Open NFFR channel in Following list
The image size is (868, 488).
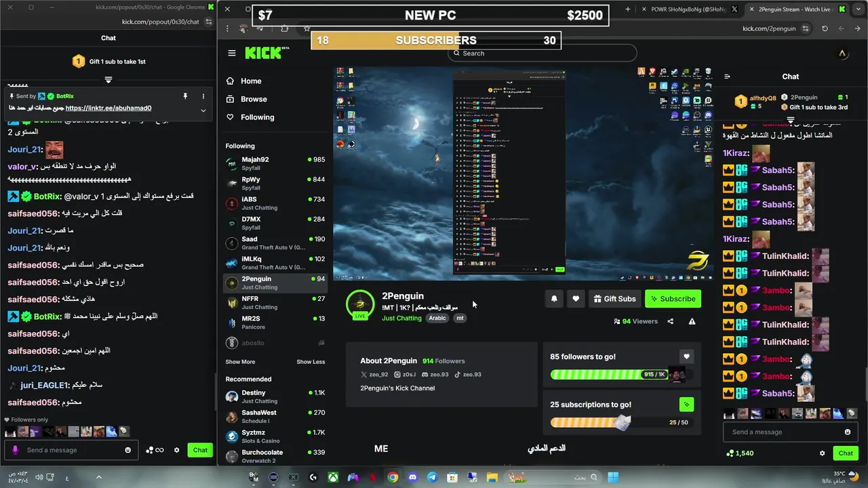[275, 302]
